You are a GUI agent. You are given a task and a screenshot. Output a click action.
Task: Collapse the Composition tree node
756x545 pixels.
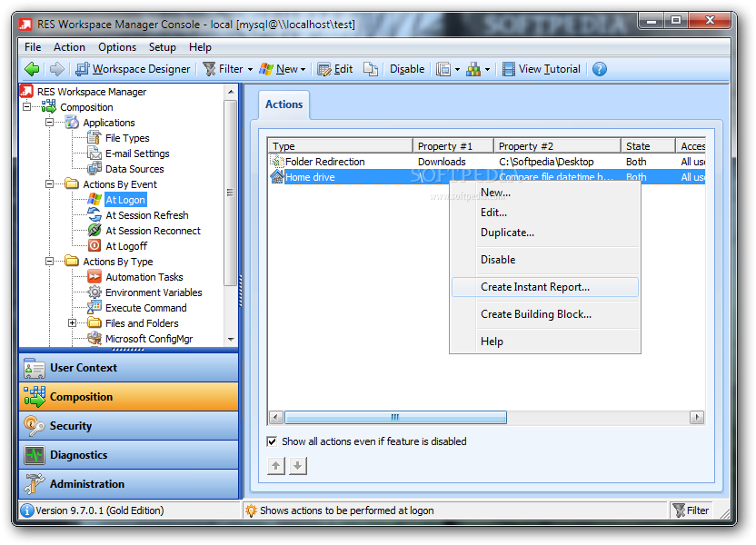27,107
